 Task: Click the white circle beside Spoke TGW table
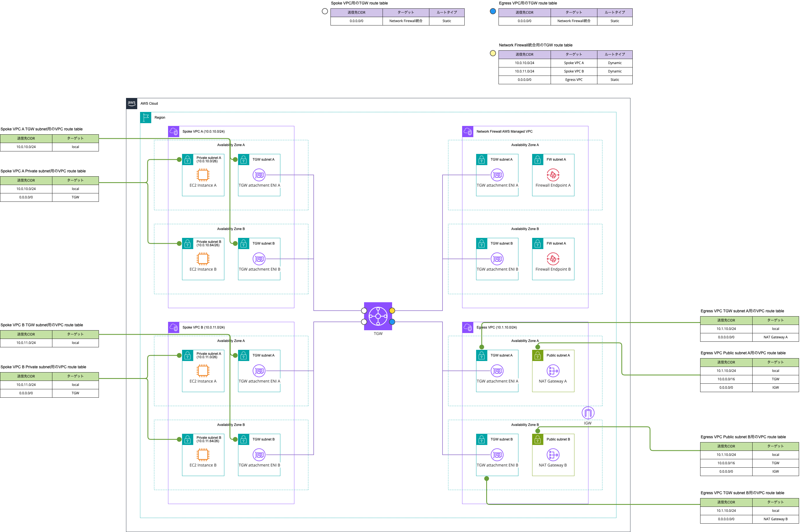pyautogui.click(x=325, y=11)
